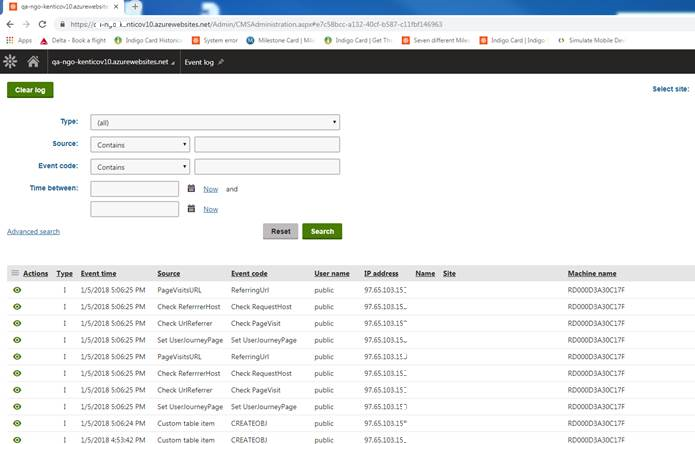Click the green Search button
The height and width of the screenshot is (474, 696).
coord(322,231)
